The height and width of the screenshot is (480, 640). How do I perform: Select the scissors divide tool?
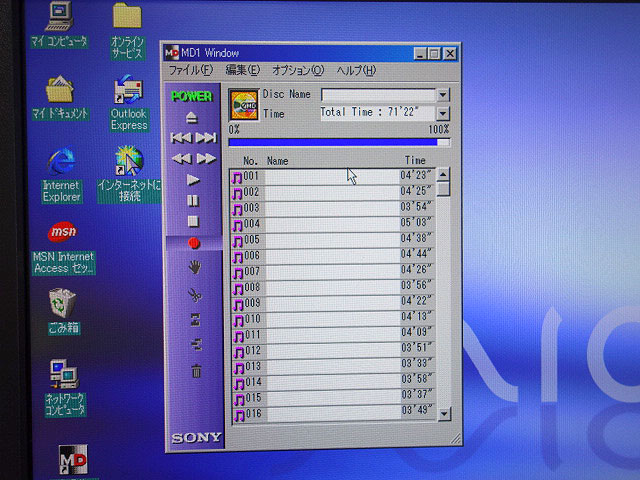click(195, 295)
